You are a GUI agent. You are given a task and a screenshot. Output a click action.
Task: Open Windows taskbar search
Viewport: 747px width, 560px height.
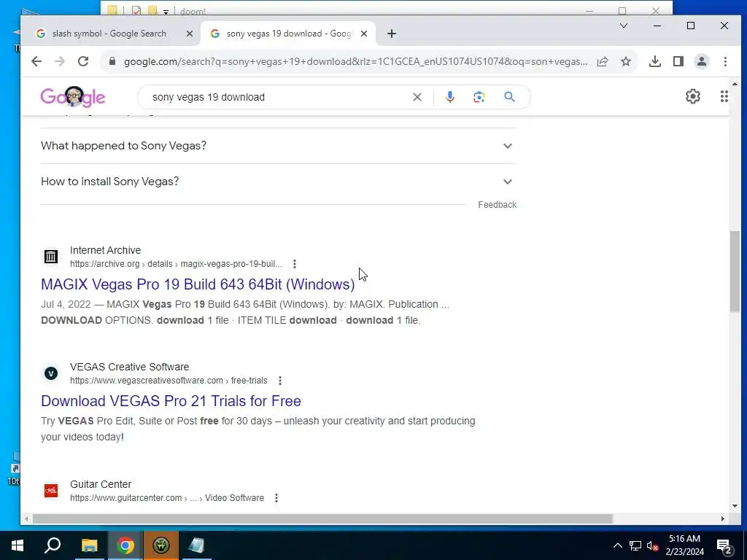pyautogui.click(x=53, y=545)
